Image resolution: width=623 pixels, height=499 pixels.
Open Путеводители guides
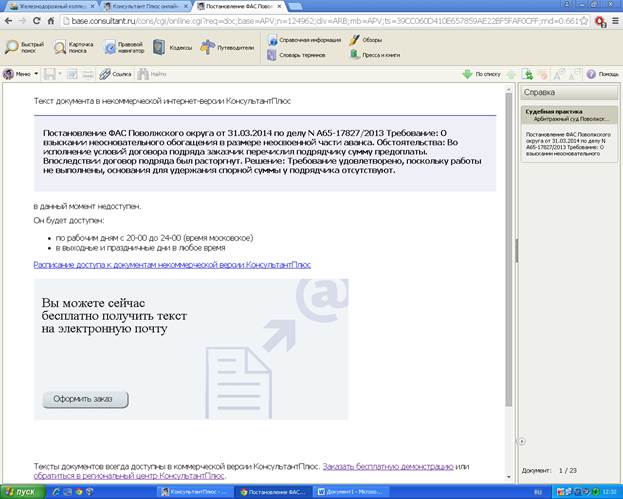(227, 47)
